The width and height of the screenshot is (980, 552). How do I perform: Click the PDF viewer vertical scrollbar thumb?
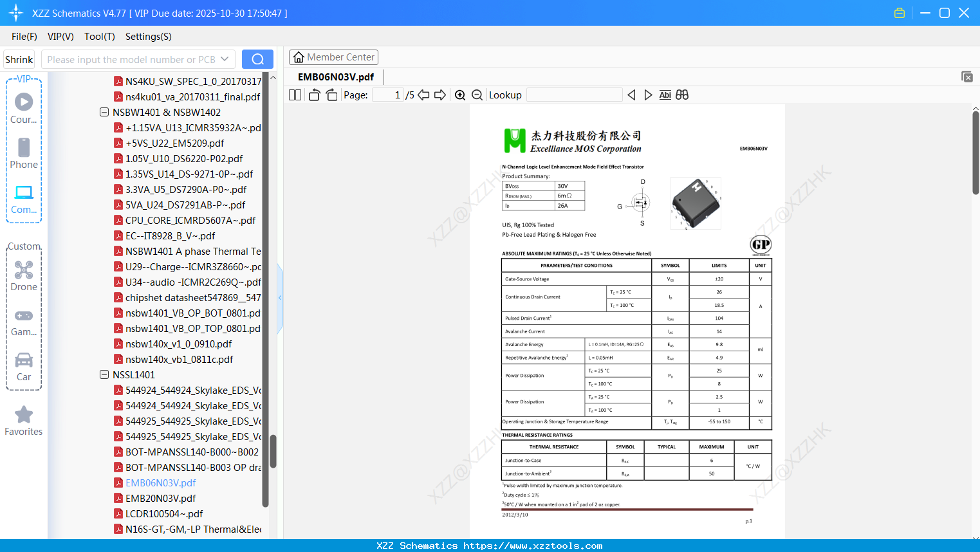pyautogui.click(x=975, y=153)
